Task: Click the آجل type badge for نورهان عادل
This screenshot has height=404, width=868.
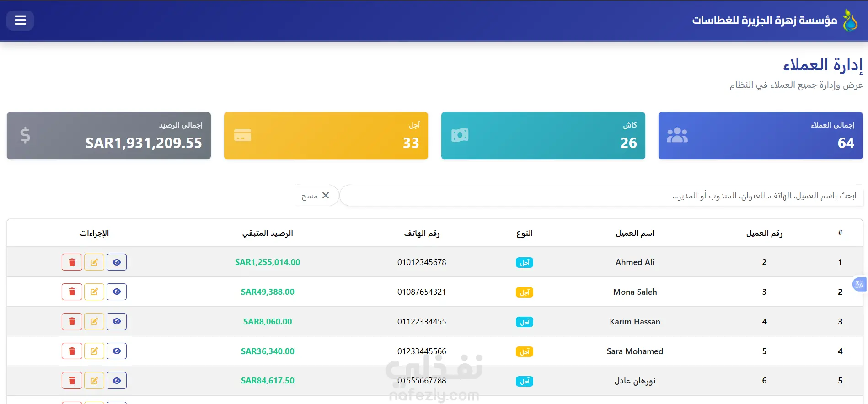Action: [x=525, y=381]
